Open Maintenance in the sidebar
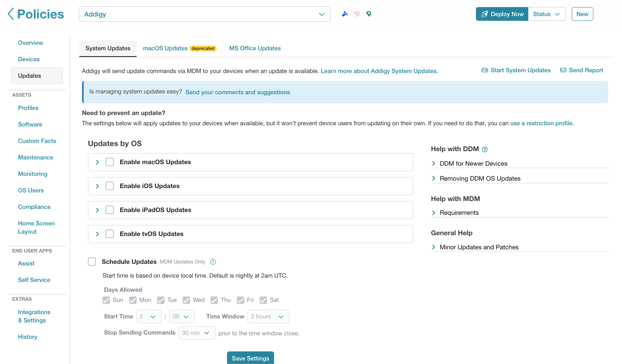622x364 pixels. pyautogui.click(x=35, y=157)
